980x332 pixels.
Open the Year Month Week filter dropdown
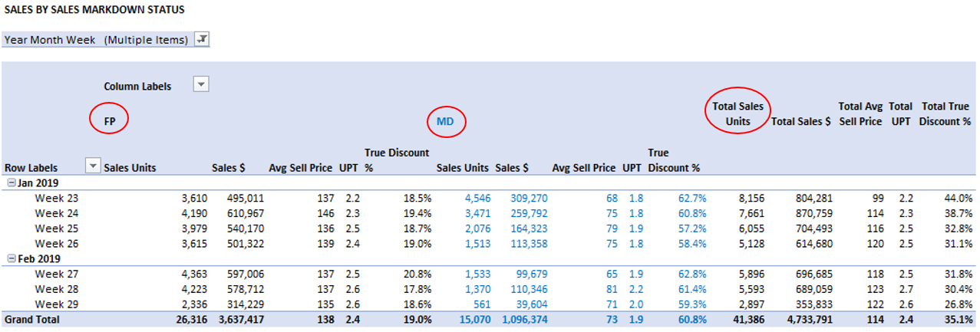202,40
